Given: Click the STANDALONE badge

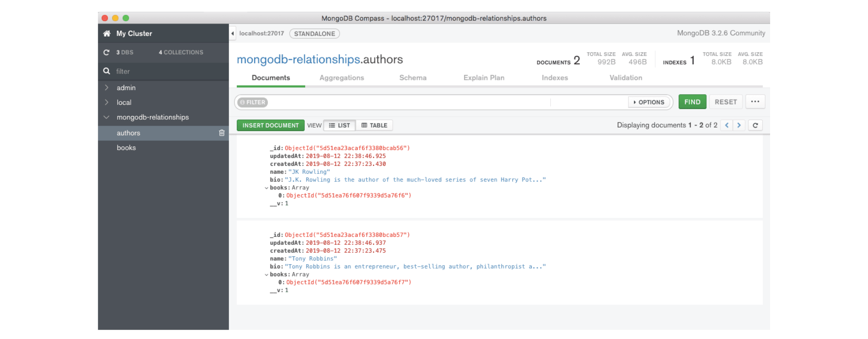Looking at the screenshot, I should click(314, 33).
